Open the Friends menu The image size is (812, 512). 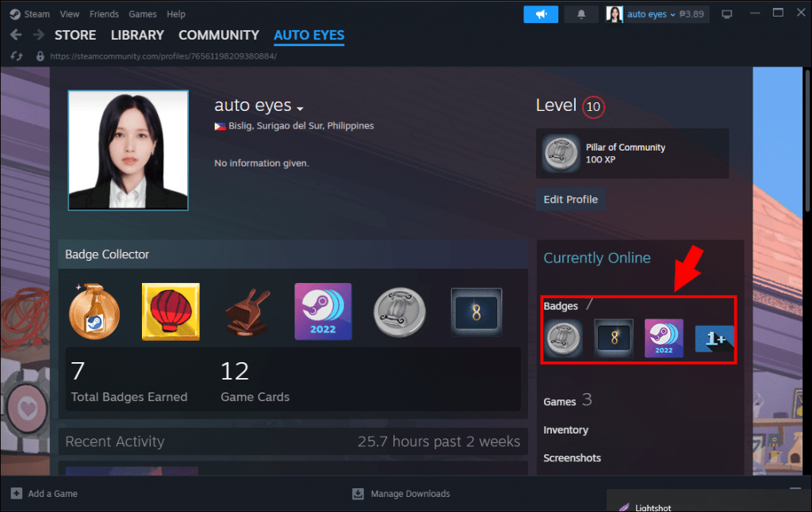pos(104,14)
